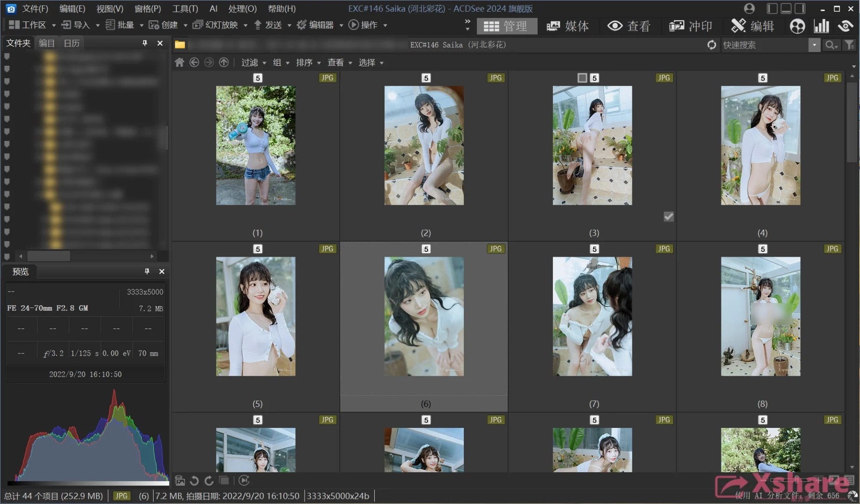Switch to 管理 manage mode
Screen dimensions: 860x504
pyautogui.click(x=506, y=26)
